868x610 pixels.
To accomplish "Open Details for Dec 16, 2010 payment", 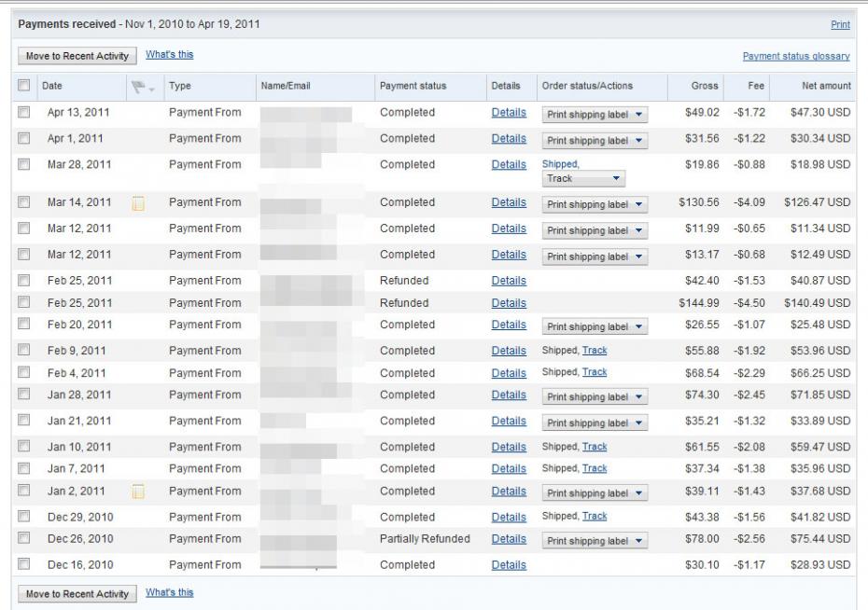I will [x=509, y=564].
